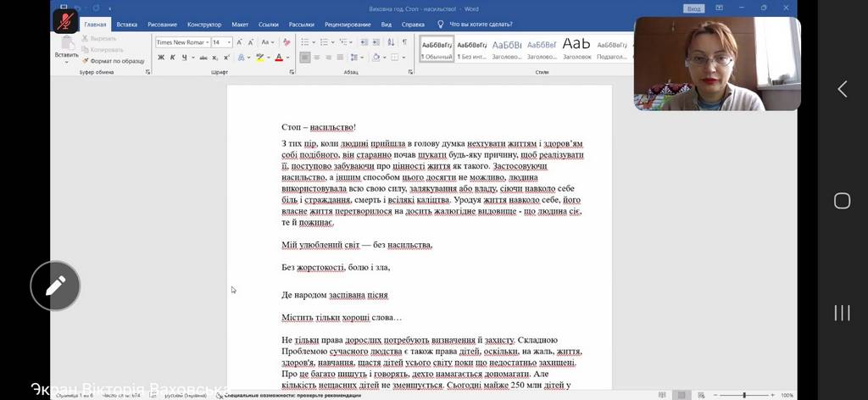Open the annotation pencil tool

coord(55,286)
